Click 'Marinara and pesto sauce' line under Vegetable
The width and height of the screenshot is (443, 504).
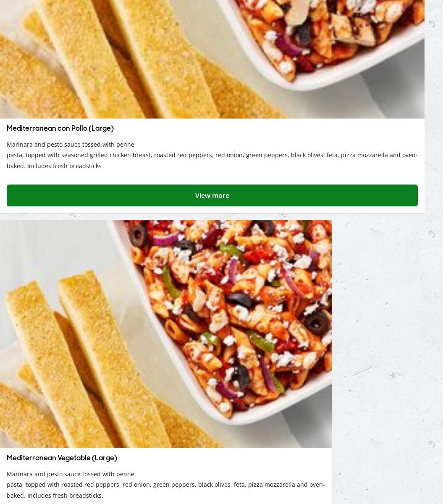71,474
